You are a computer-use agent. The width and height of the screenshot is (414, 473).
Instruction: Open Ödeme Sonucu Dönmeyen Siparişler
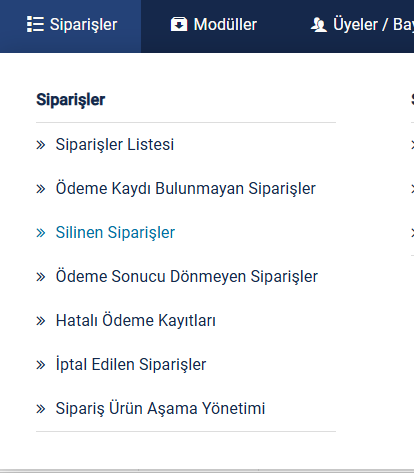point(187,277)
